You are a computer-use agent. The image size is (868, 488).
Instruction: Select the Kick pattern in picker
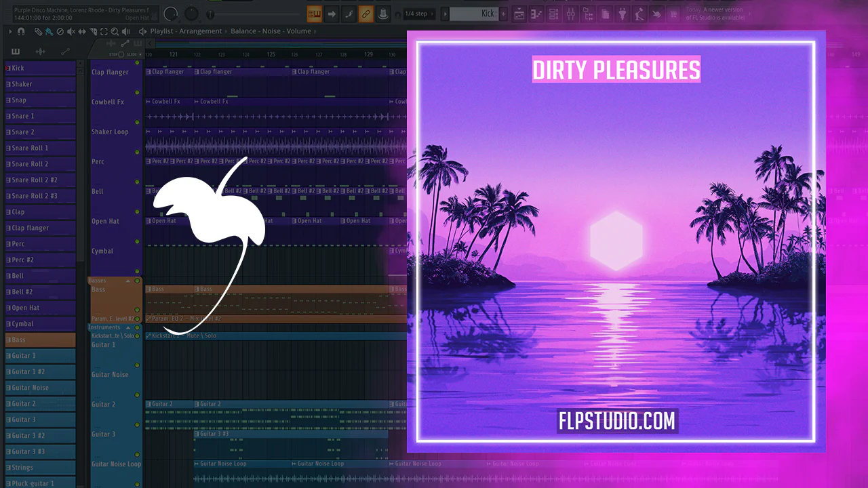[40, 68]
